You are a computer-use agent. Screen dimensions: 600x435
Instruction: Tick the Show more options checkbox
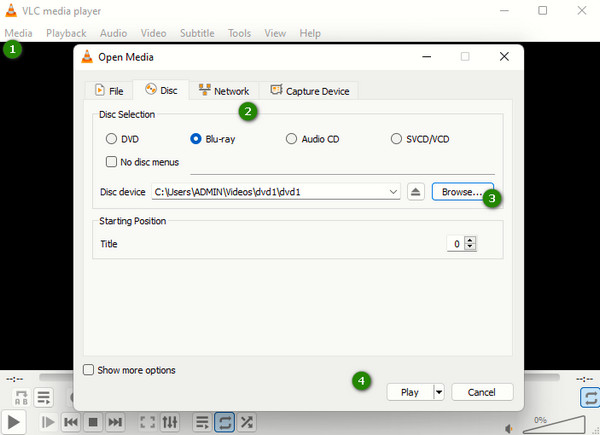click(88, 370)
